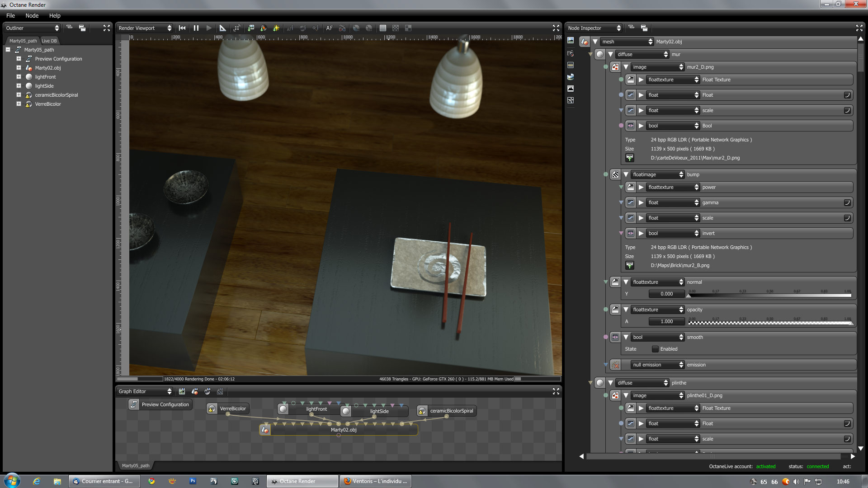Click load image icon beside mur2_D.png path
Image resolution: width=868 pixels, height=488 pixels.
pyautogui.click(x=630, y=158)
